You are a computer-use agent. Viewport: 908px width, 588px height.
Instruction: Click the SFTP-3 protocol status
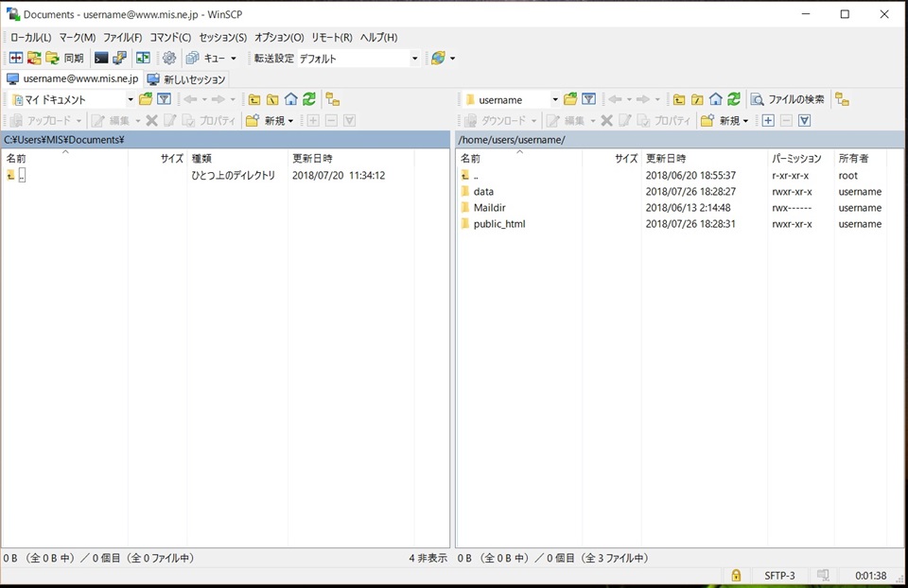pos(779,576)
